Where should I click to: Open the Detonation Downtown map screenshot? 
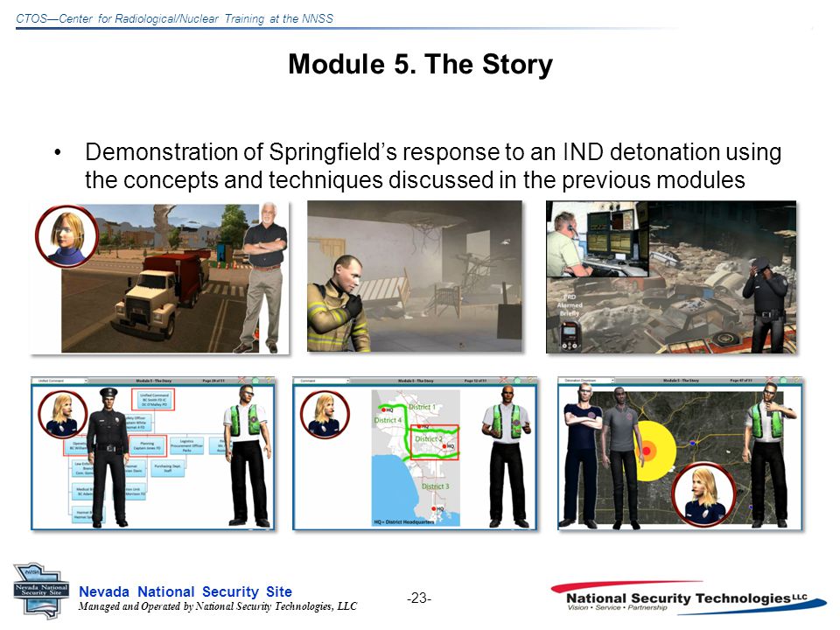680,453
